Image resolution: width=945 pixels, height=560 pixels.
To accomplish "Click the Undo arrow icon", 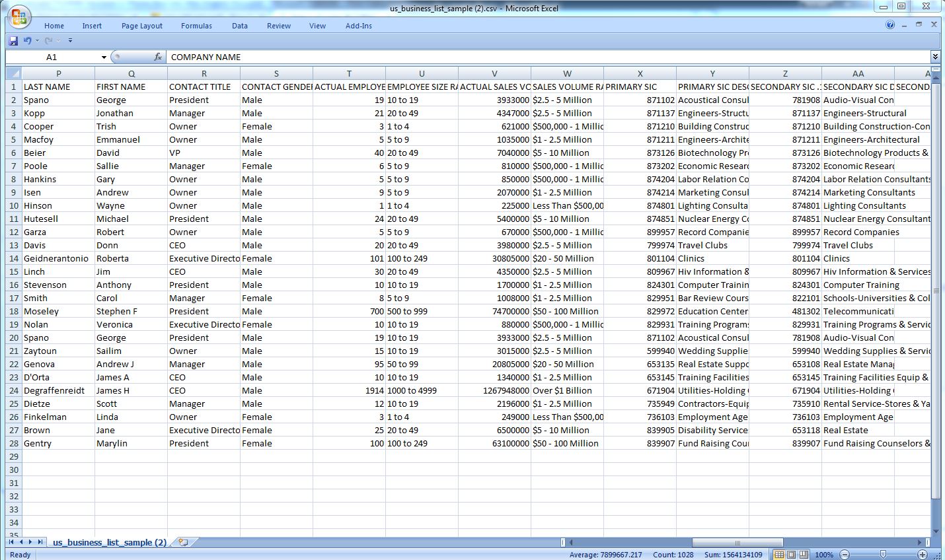I will pos(27,41).
